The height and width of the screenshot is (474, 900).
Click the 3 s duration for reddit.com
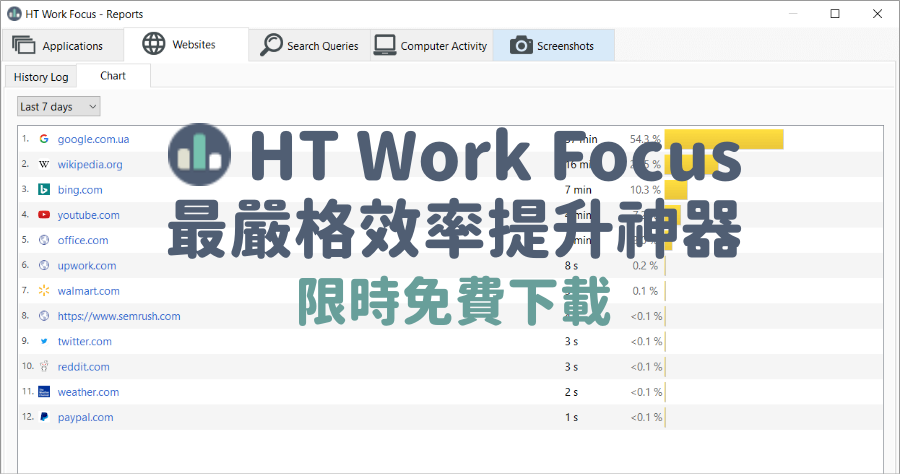point(571,367)
